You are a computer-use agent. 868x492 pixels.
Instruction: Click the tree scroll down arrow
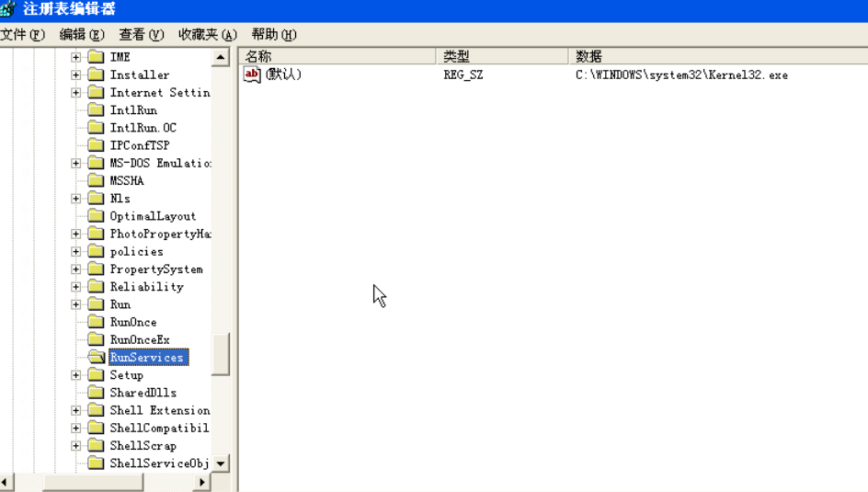tap(221, 463)
